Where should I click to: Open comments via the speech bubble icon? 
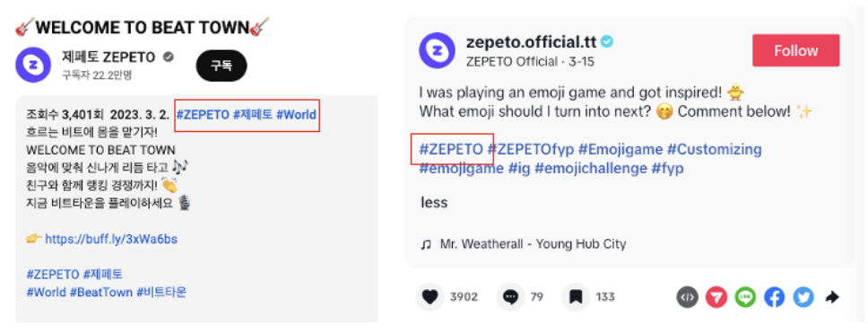[510, 297]
